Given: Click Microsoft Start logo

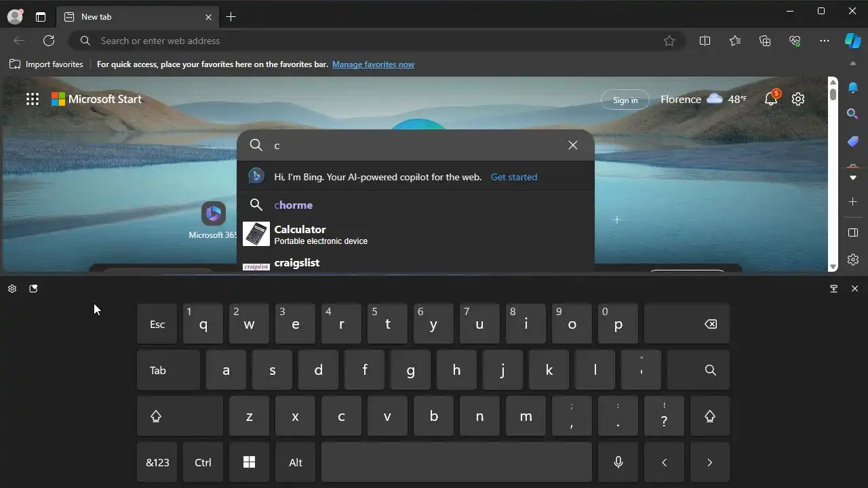Looking at the screenshot, I should (96, 99).
